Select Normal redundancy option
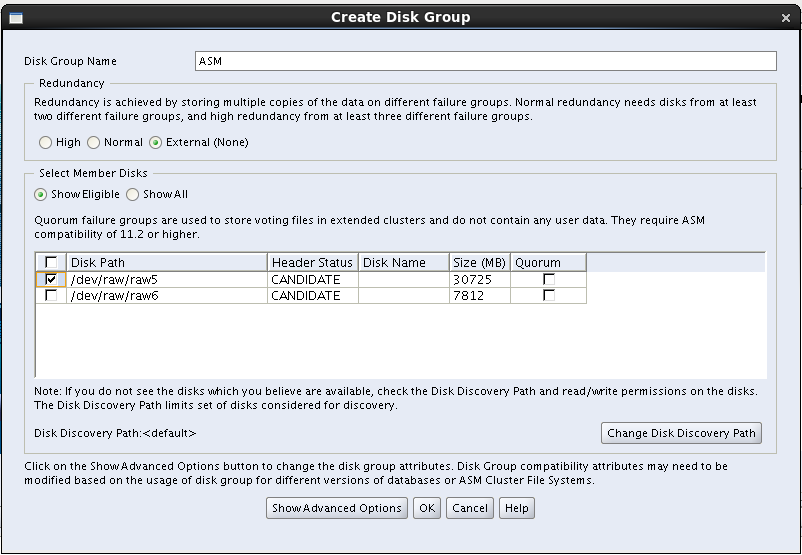 [94, 143]
